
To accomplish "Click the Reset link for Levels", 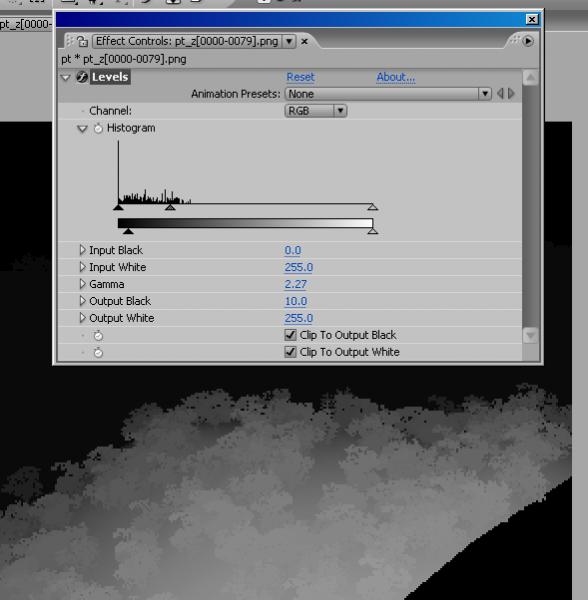I will [x=300, y=77].
